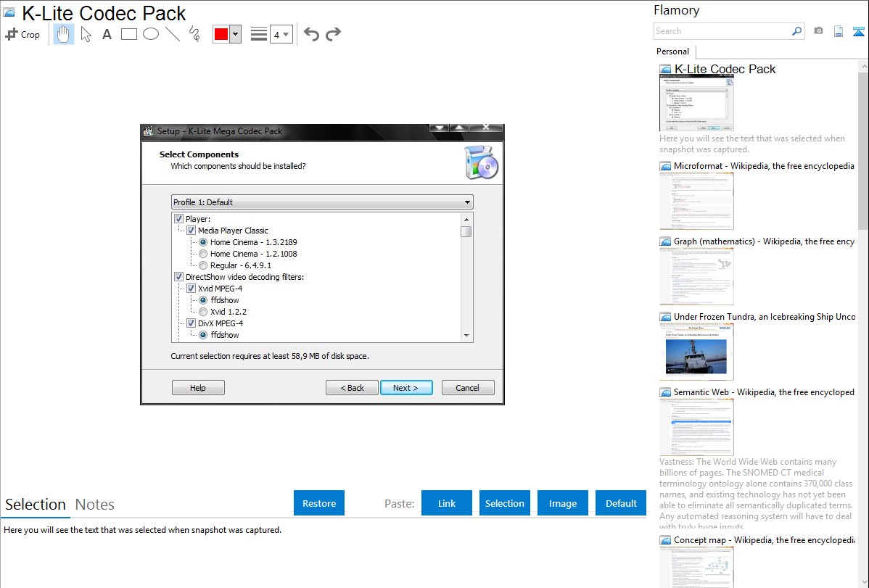Toggle the DivX MPEG-4 checkbox
The height and width of the screenshot is (588, 869).
[191, 323]
